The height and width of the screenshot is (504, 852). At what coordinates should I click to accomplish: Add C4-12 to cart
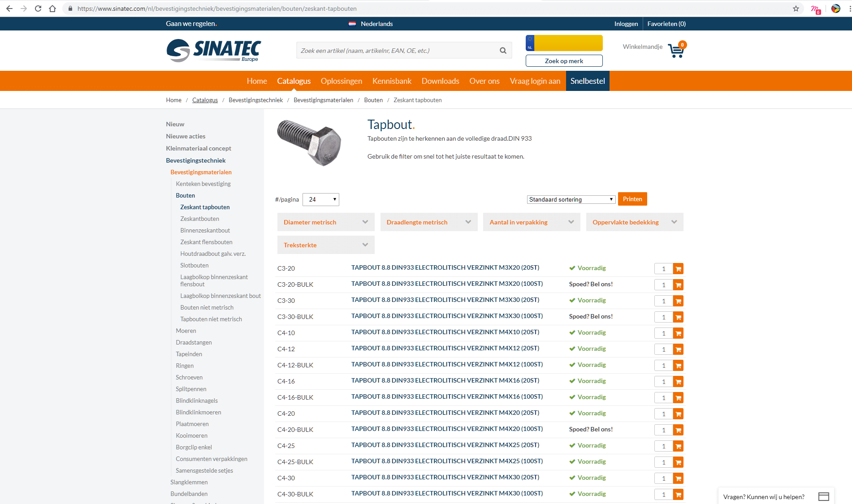[678, 349]
